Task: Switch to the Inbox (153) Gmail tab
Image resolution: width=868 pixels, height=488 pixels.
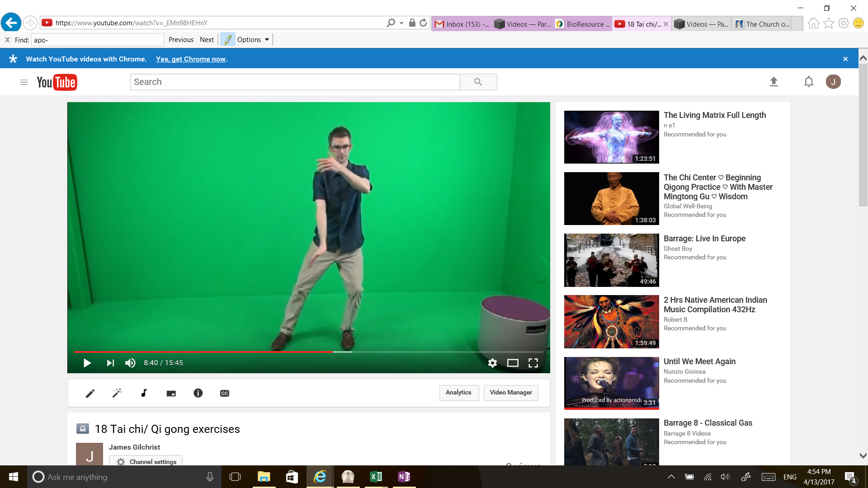Action: (462, 24)
